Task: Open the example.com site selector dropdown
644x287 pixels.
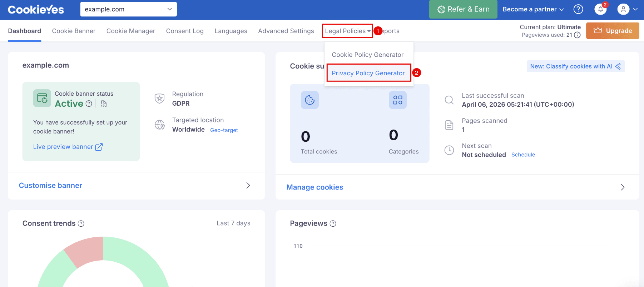Action: coord(129,9)
